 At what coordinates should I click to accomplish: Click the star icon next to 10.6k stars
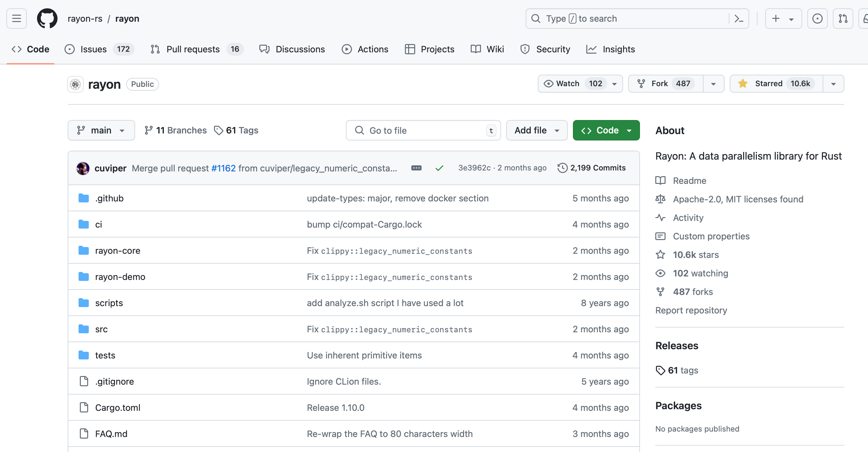pos(660,255)
